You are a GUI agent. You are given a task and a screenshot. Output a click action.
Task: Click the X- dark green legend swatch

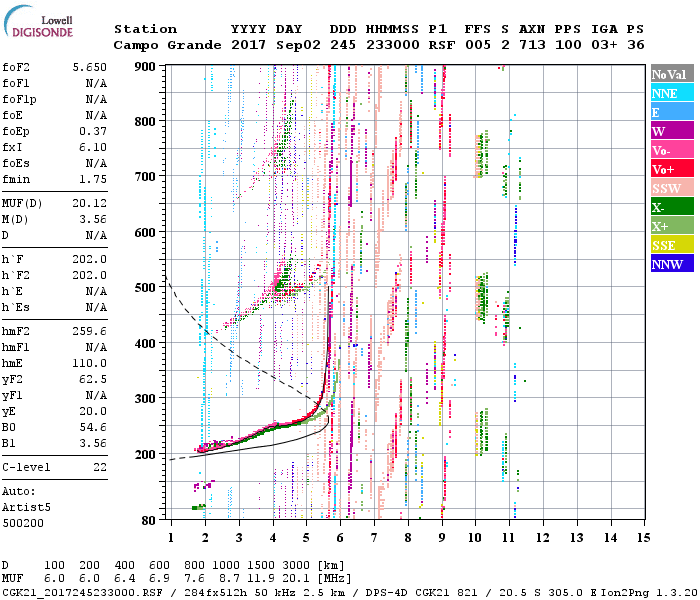pos(670,208)
